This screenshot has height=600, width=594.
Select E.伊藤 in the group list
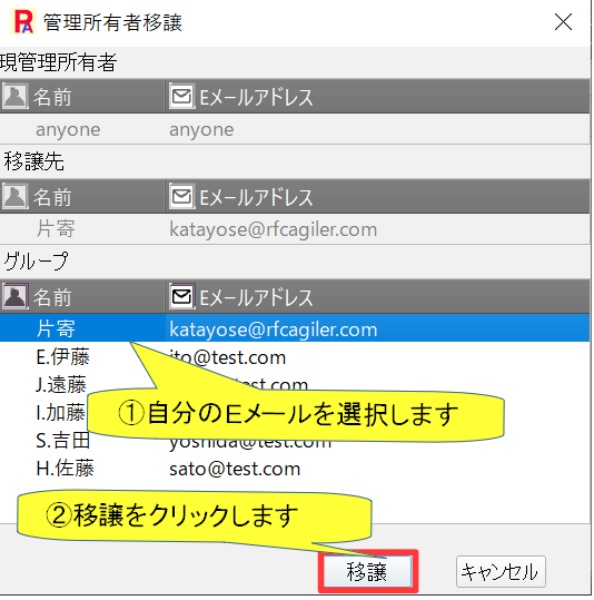tap(295, 357)
